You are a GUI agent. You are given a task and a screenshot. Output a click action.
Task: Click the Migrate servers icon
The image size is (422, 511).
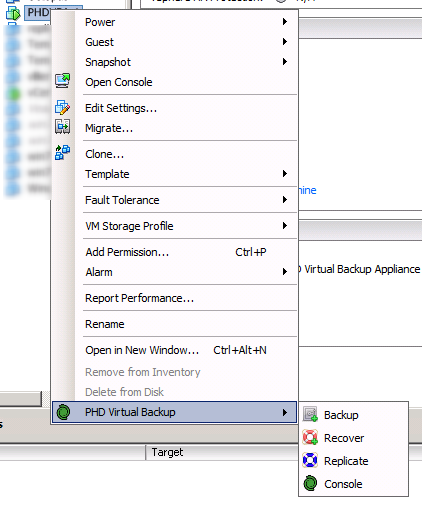(x=62, y=127)
